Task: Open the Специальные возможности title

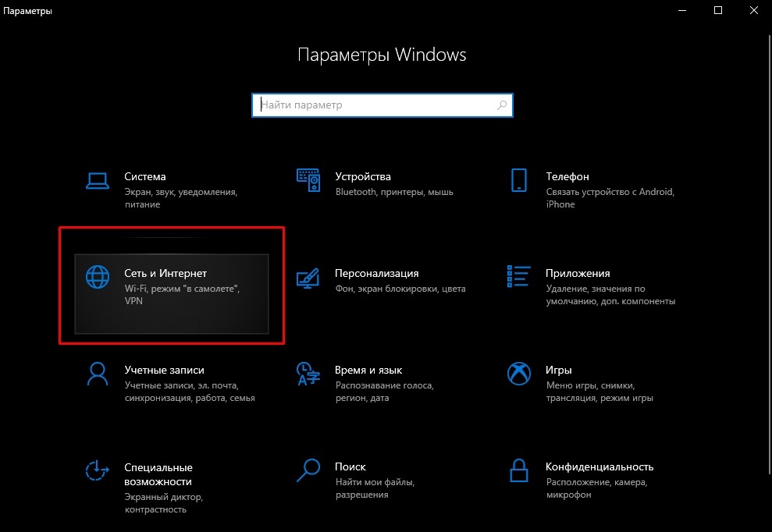Action: [158, 474]
